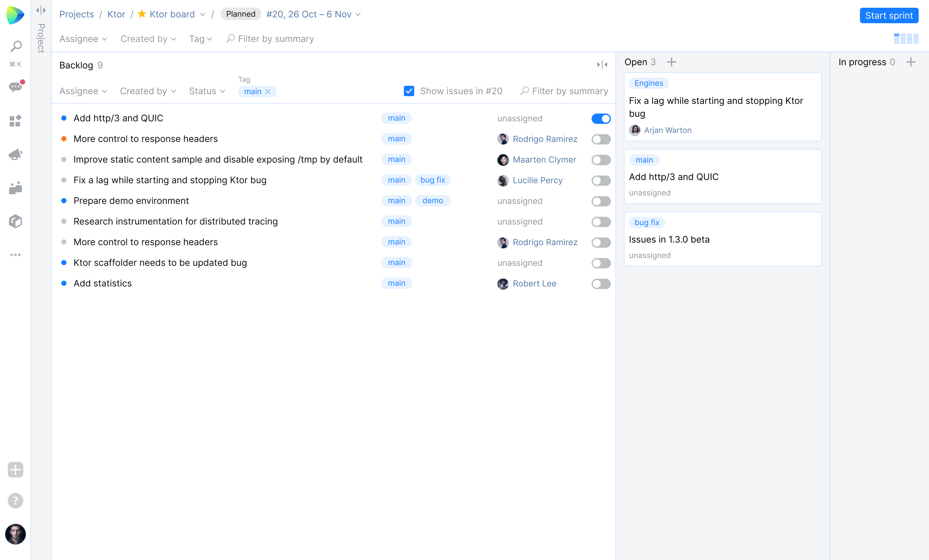The width and height of the screenshot is (929, 560).
Task: Open the search magnifier in the sidebar
Action: 15,46
